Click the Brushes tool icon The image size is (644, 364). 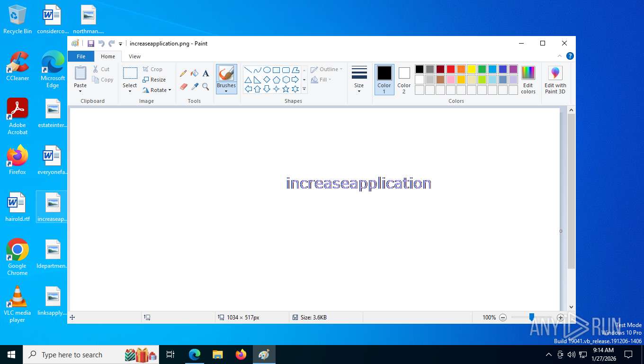coord(226,73)
